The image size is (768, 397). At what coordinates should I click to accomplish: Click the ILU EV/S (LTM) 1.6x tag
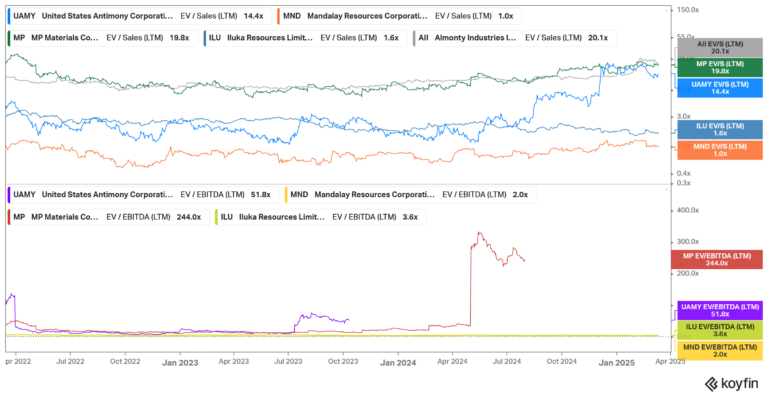720,129
